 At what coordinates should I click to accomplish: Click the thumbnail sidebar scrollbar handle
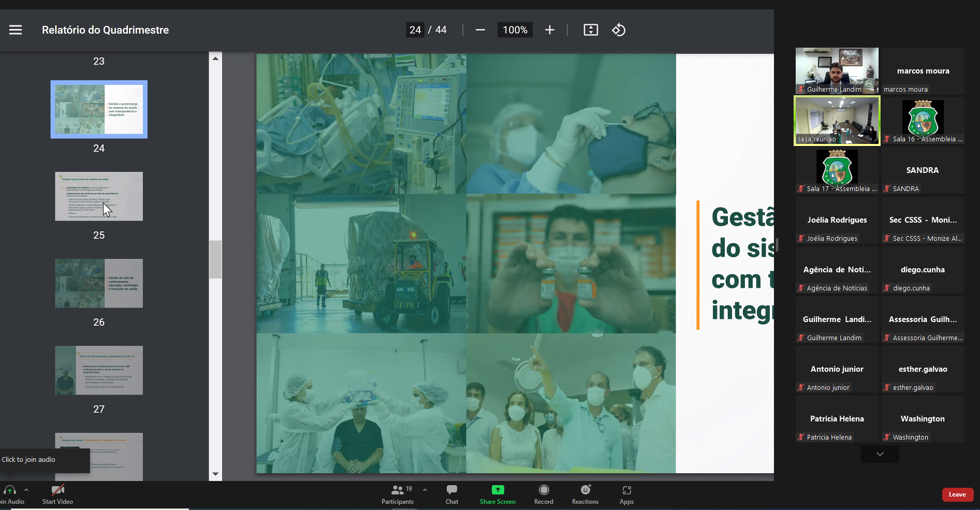[215, 259]
